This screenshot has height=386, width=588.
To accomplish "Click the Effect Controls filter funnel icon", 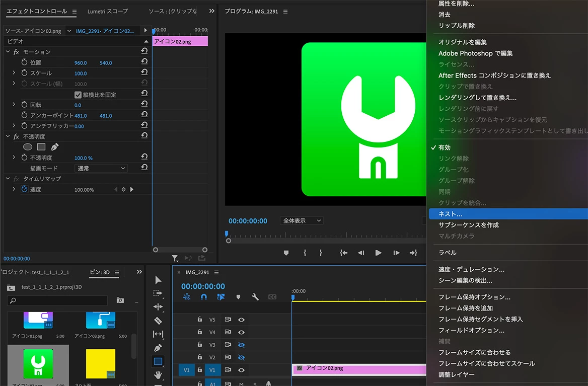I will click(175, 258).
